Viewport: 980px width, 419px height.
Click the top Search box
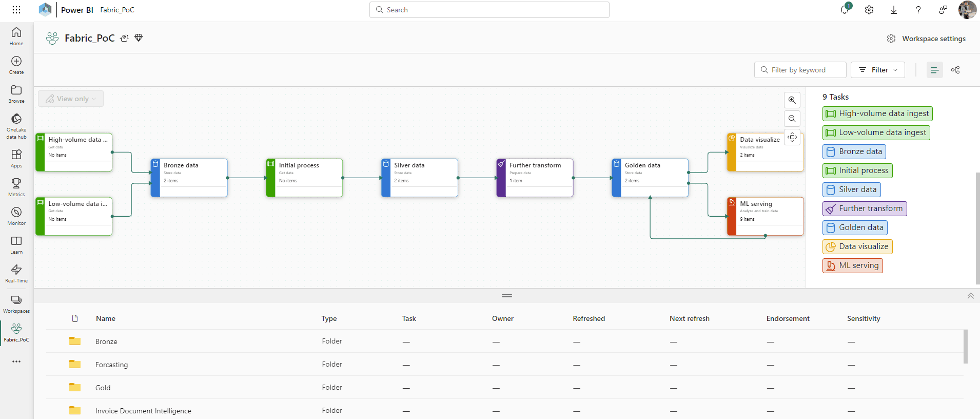(489, 10)
